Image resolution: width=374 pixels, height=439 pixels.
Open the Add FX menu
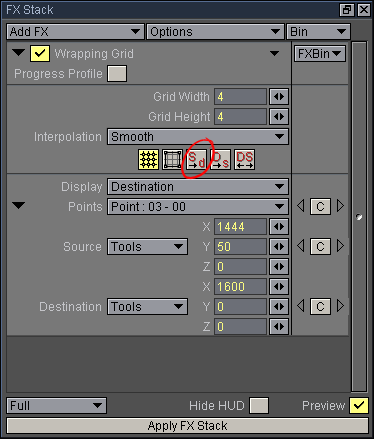pyautogui.click(x=75, y=32)
